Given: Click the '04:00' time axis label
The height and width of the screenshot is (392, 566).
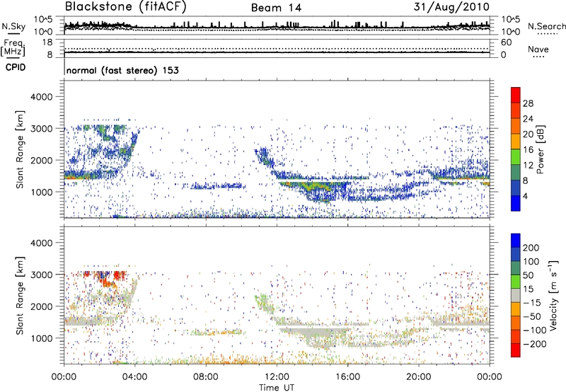Looking at the screenshot, I should (134, 377).
